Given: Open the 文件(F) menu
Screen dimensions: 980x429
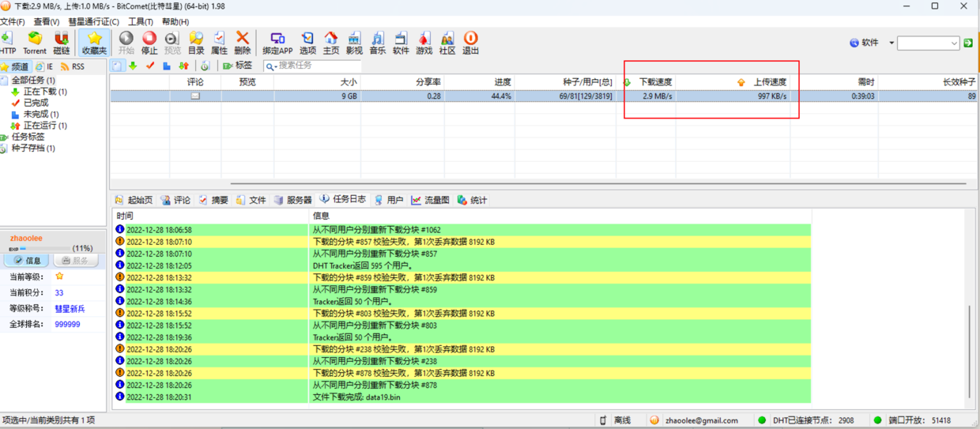Looking at the screenshot, I should pyautogui.click(x=13, y=22).
